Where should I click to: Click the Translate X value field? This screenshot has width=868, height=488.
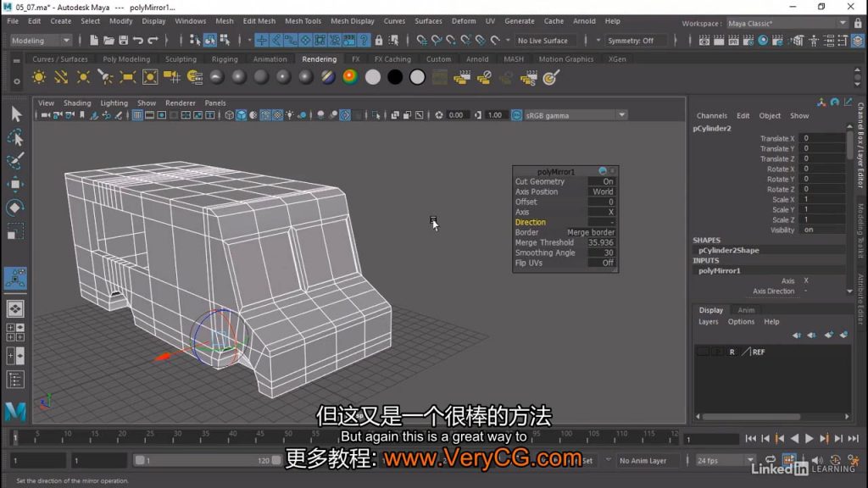tap(821, 138)
